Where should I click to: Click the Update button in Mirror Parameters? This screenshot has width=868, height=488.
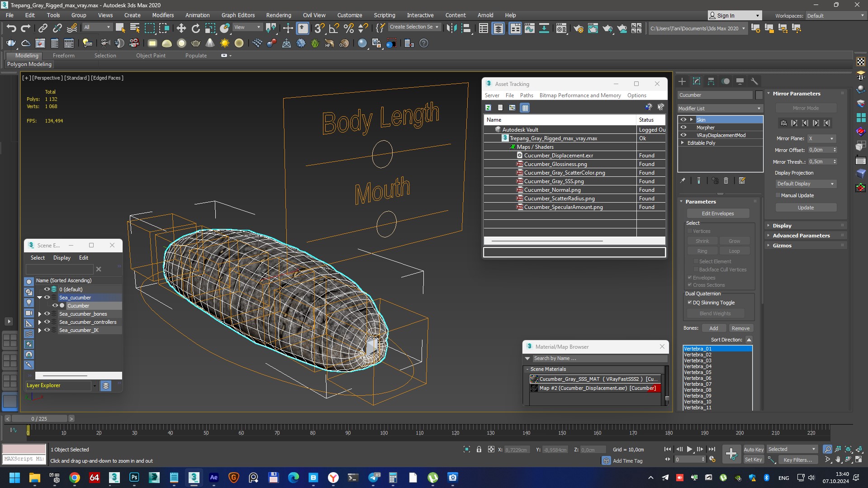click(806, 208)
